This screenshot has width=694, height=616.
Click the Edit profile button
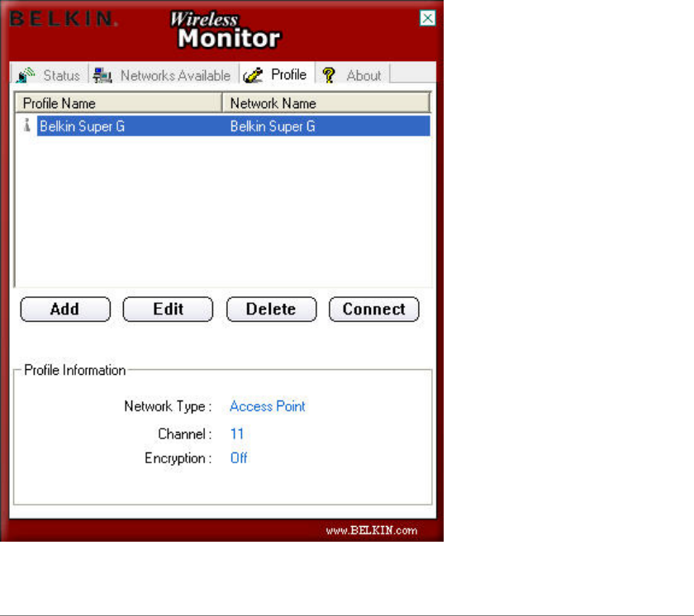[x=168, y=309]
